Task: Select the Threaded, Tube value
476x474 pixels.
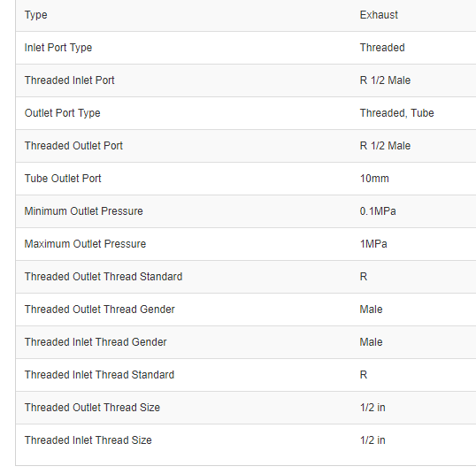Action: click(x=396, y=113)
